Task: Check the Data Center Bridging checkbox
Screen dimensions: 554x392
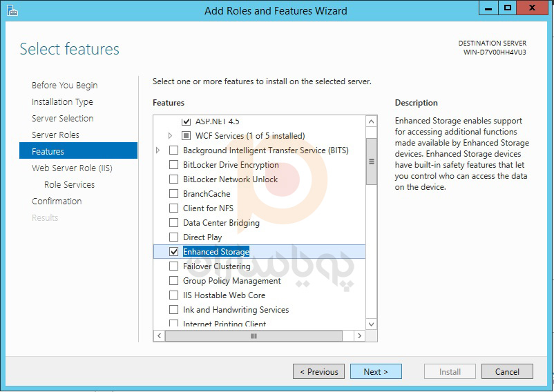Action: pos(173,223)
